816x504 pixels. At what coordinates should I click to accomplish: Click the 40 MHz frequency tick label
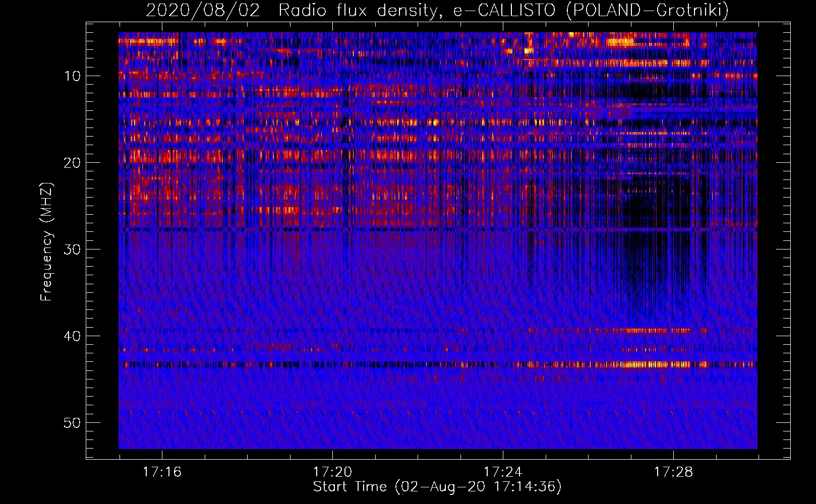click(x=73, y=336)
